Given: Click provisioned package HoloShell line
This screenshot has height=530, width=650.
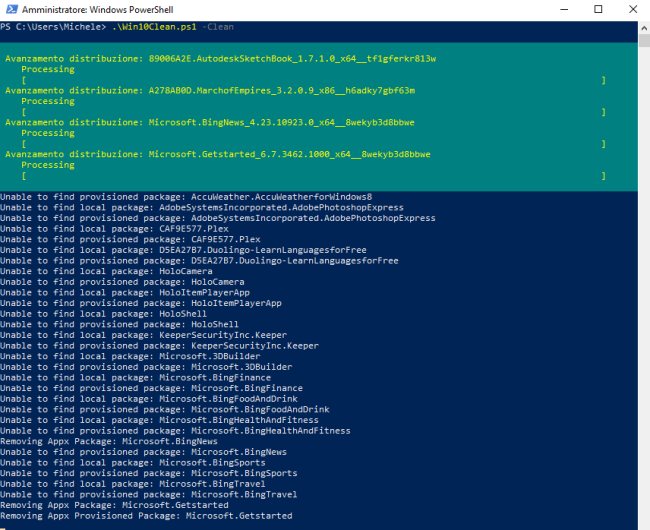Looking at the screenshot, I should 119,324.
